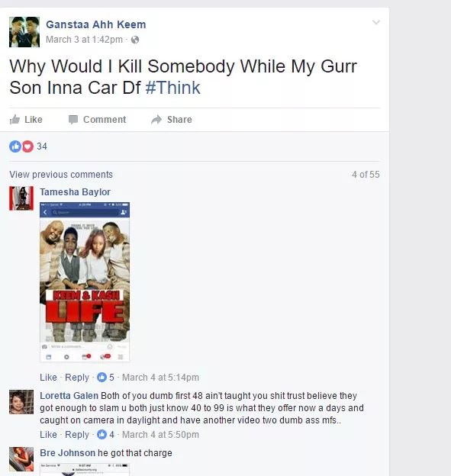Click the red heart reaction icon

(x=27, y=146)
